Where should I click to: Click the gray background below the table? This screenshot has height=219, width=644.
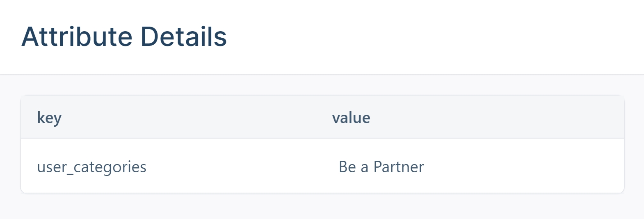(x=322, y=206)
